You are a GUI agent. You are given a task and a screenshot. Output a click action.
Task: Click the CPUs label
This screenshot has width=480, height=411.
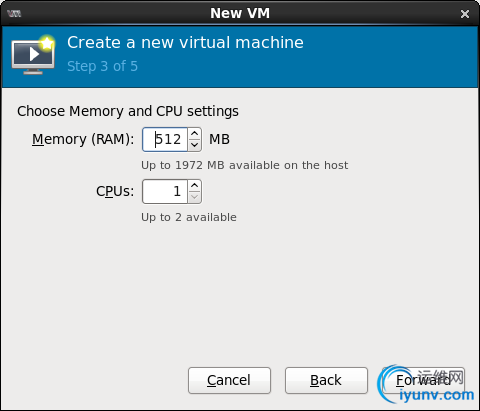tap(115, 191)
